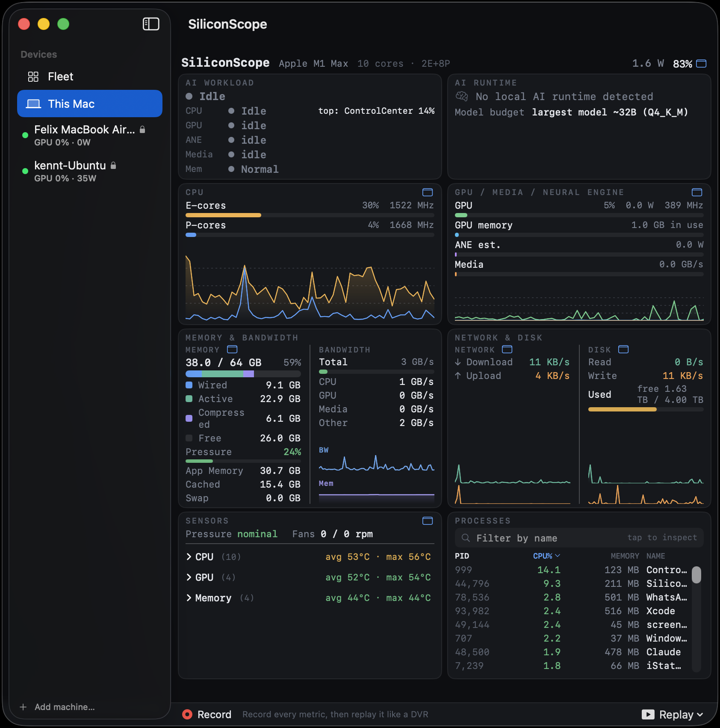Select Fleet in the Devices sidebar
This screenshot has height=728, width=720.
point(90,77)
